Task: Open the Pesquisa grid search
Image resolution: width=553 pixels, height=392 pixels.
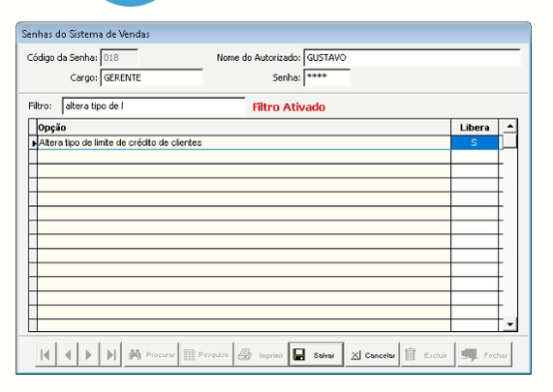Action: [x=206, y=354]
